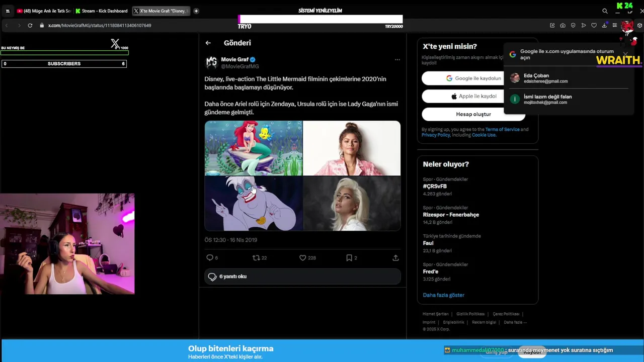Open the Hizmet Şartları footer link

click(435, 314)
